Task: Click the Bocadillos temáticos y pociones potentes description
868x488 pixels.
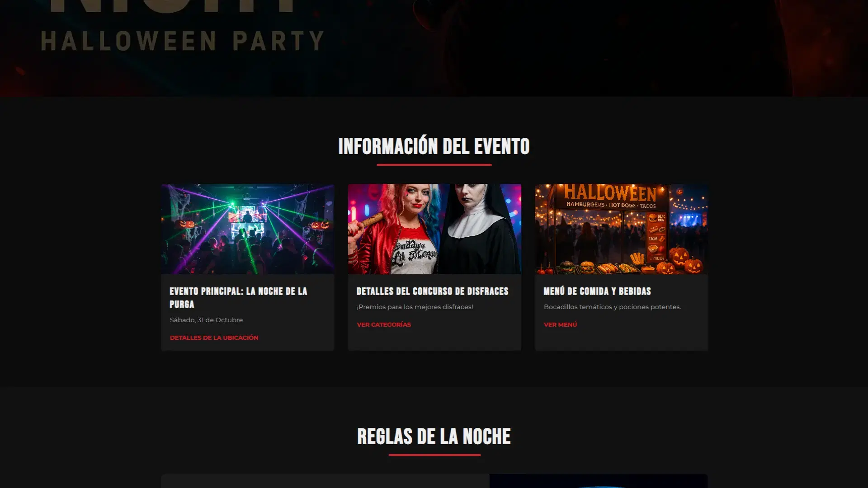Action: click(612, 307)
